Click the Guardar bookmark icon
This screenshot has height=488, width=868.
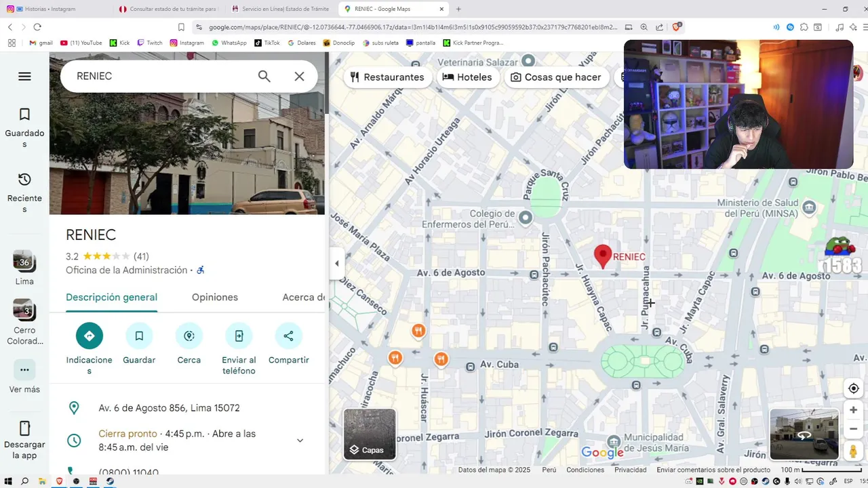(139, 336)
